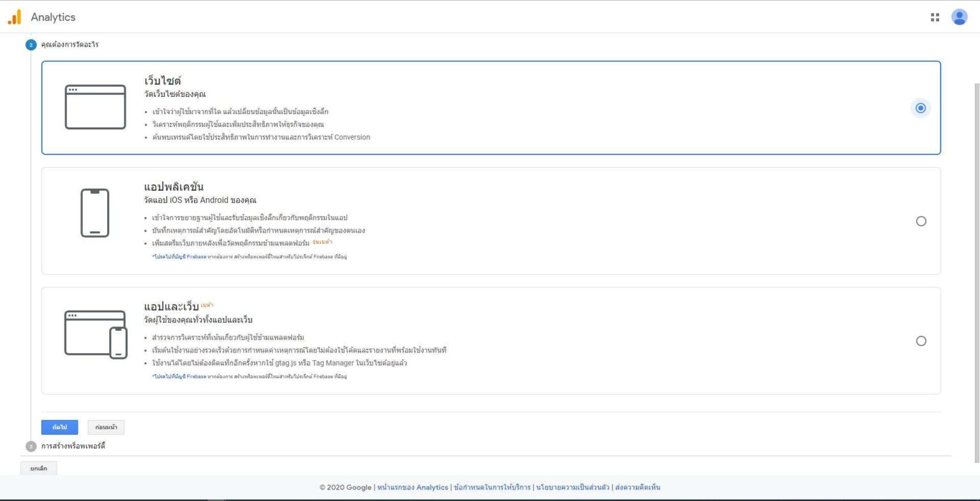
Task: Select the เว็บไซต์ measurement radio button
Action: (x=921, y=108)
